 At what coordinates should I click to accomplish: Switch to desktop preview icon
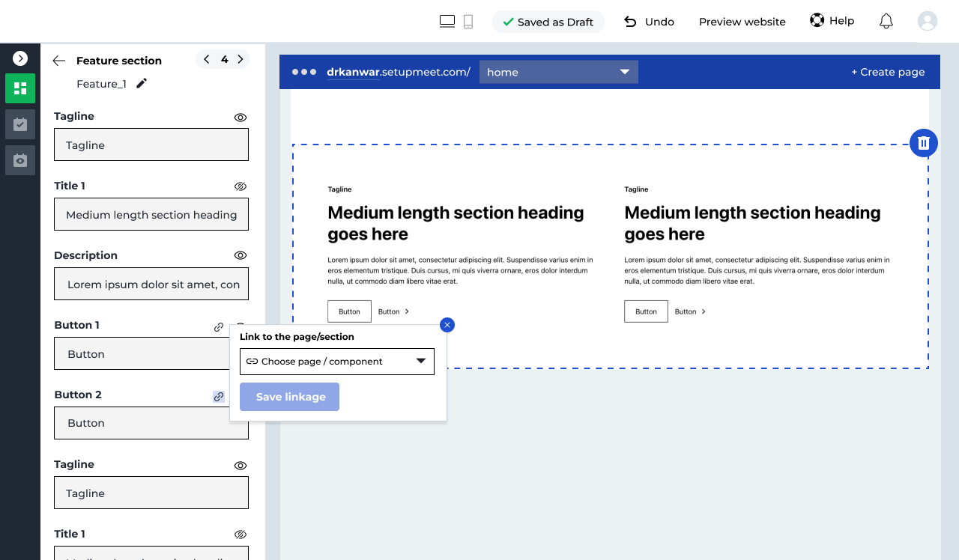(x=447, y=22)
